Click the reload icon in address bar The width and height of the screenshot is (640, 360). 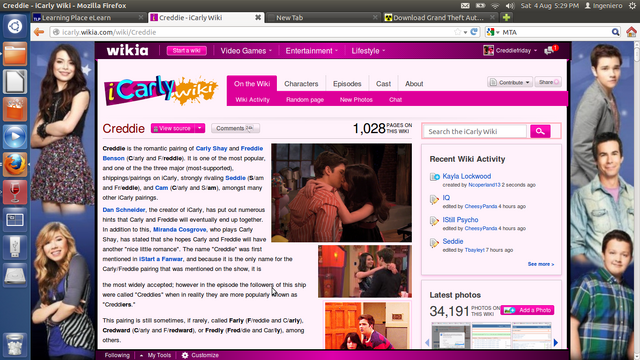pyautogui.click(x=474, y=32)
